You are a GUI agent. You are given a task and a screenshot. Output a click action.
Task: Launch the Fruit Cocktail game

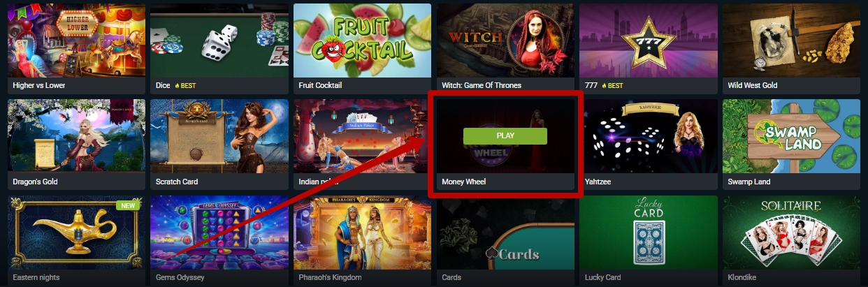pyautogui.click(x=362, y=40)
